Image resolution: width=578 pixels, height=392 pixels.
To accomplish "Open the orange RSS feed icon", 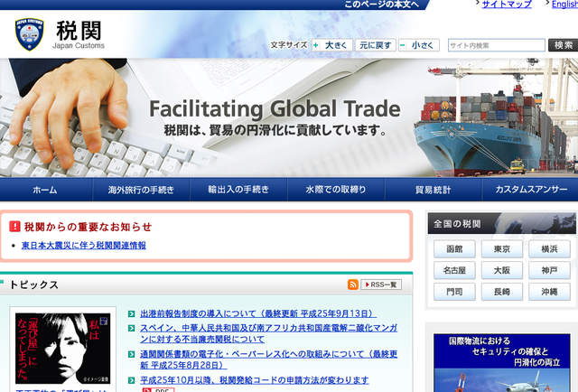I will click(353, 285).
